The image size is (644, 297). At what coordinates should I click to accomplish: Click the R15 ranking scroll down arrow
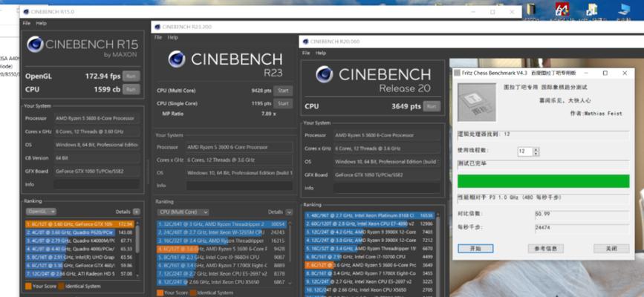click(137, 275)
